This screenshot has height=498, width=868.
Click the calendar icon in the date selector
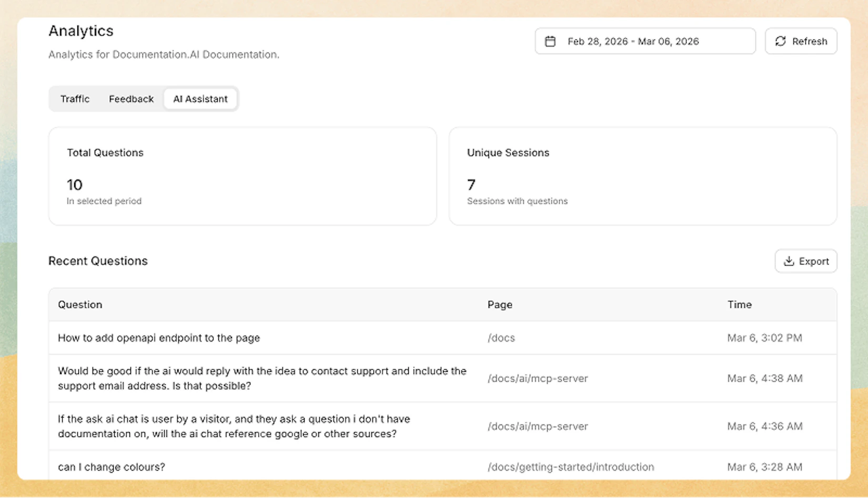point(550,41)
